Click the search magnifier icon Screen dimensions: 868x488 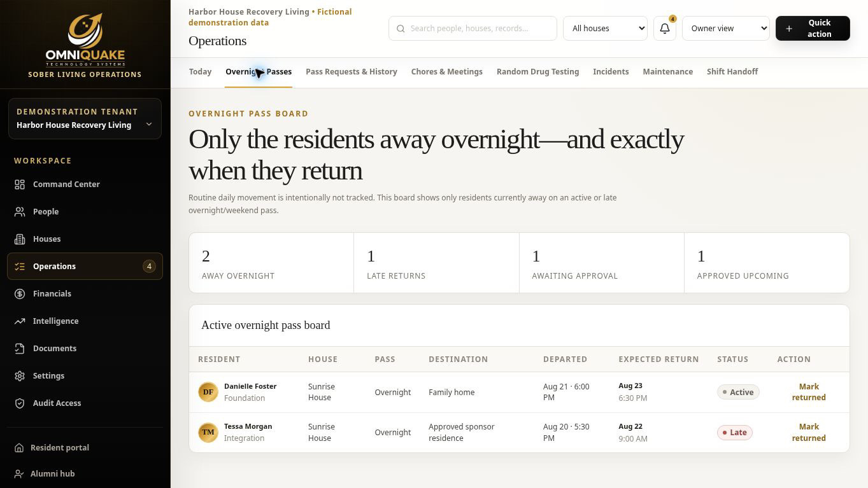pos(401,29)
